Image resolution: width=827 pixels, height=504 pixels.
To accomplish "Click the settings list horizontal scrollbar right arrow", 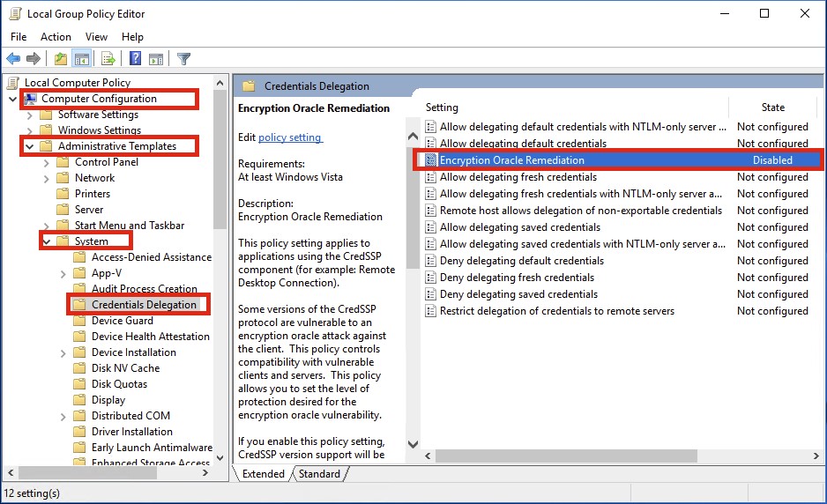I will pyautogui.click(x=816, y=456).
